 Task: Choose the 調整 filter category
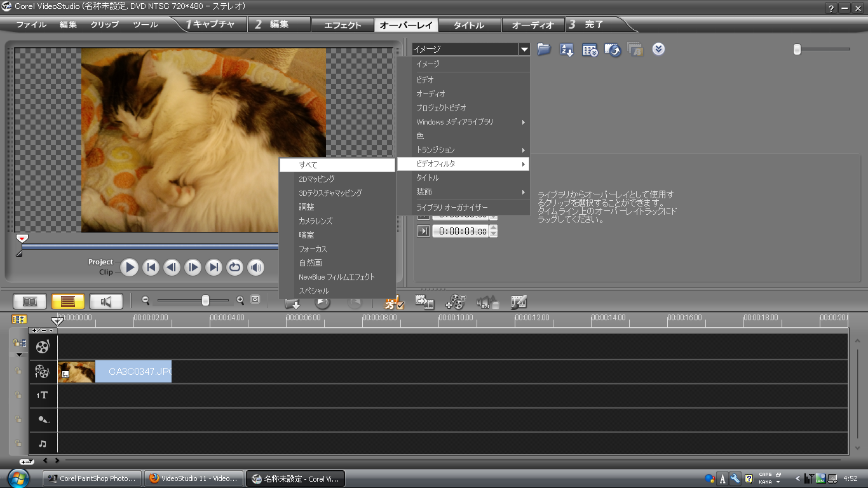coord(337,207)
